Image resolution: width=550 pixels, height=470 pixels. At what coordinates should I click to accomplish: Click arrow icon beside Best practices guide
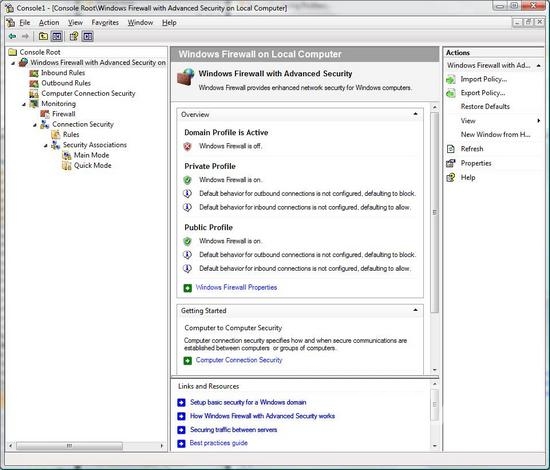pyautogui.click(x=181, y=444)
